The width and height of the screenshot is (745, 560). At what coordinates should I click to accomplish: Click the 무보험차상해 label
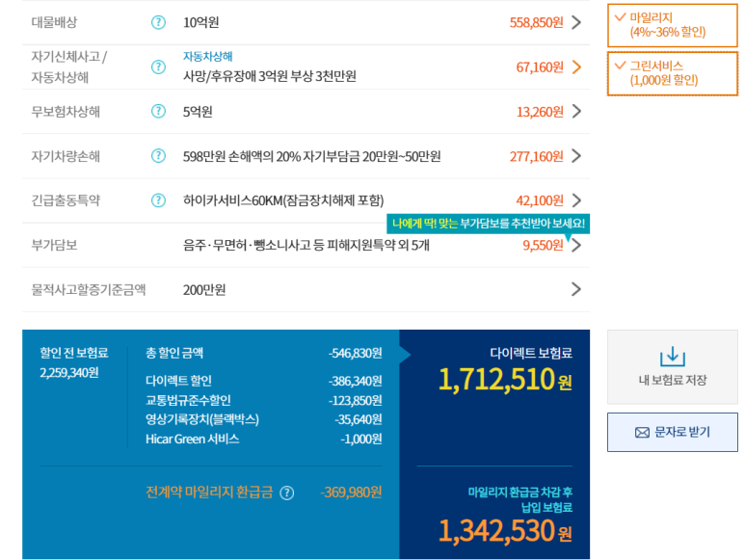pyautogui.click(x=66, y=112)
